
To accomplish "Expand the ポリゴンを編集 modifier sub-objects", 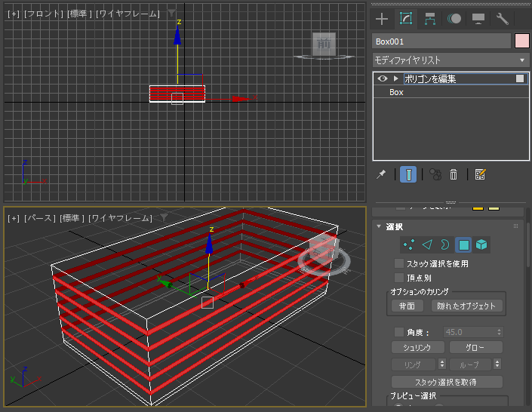I will [395, 78].
